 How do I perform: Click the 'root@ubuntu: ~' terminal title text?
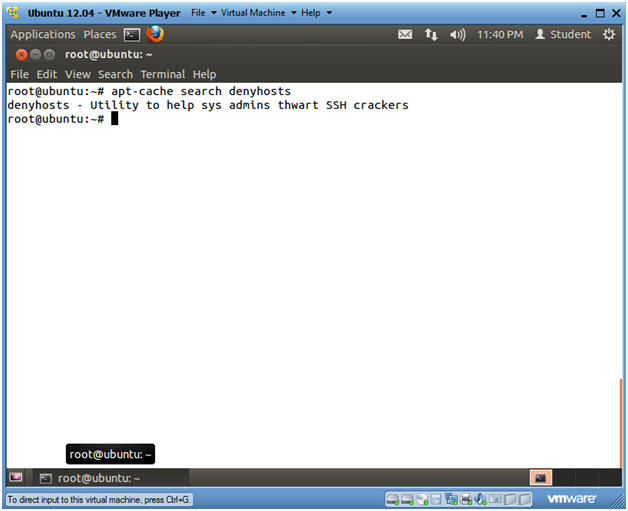(109, 54)
